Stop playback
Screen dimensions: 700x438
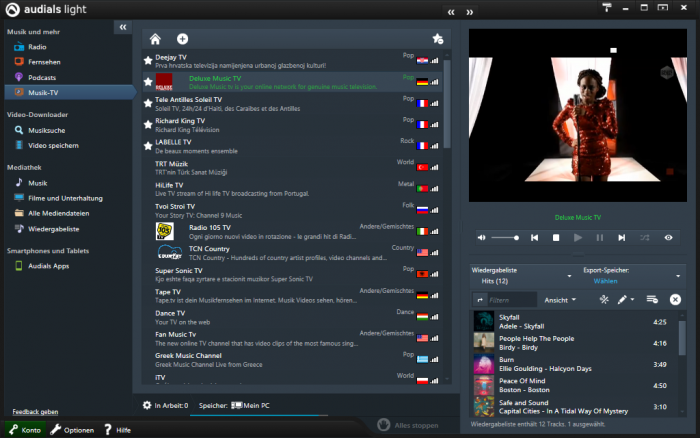point(556,238)
